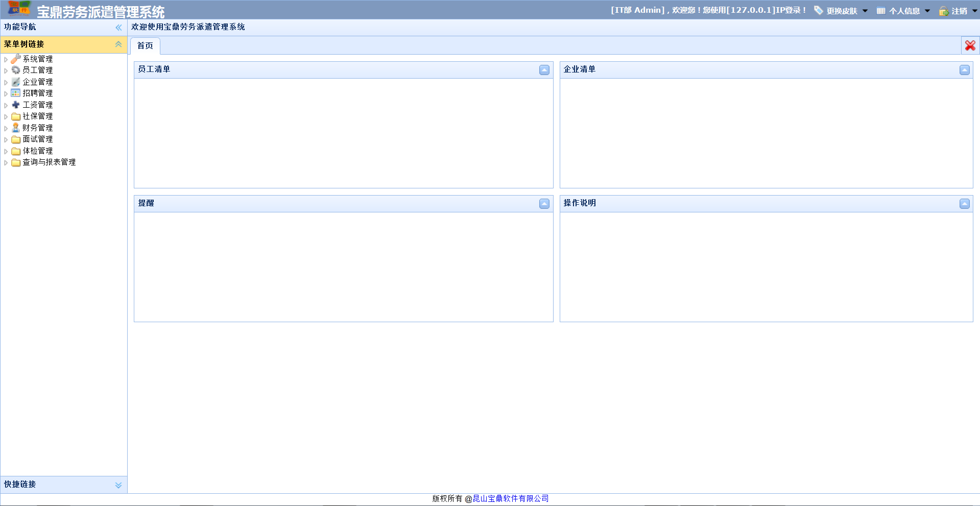
Task: Click the 个人信息 card icon
Action: 881,11
